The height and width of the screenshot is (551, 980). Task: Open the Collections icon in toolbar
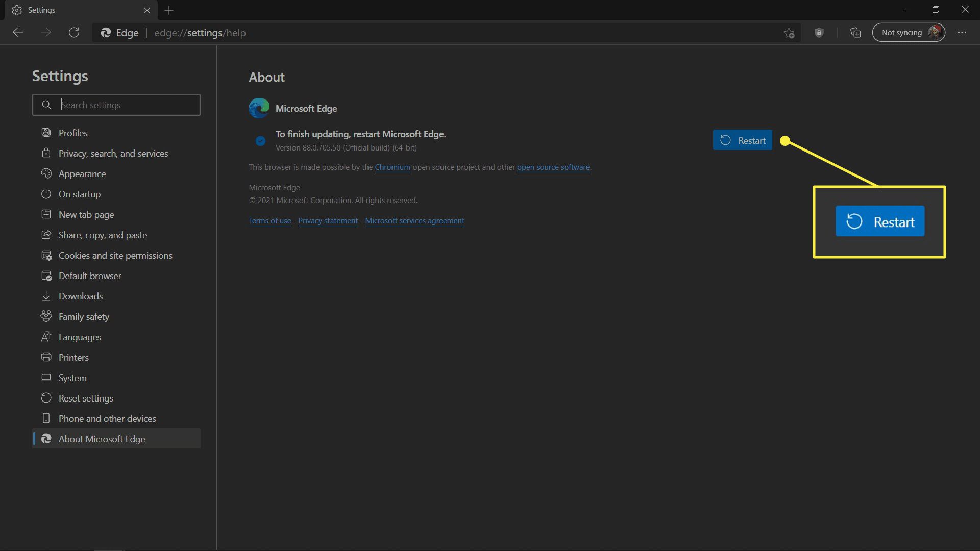[x=856, y=33]
